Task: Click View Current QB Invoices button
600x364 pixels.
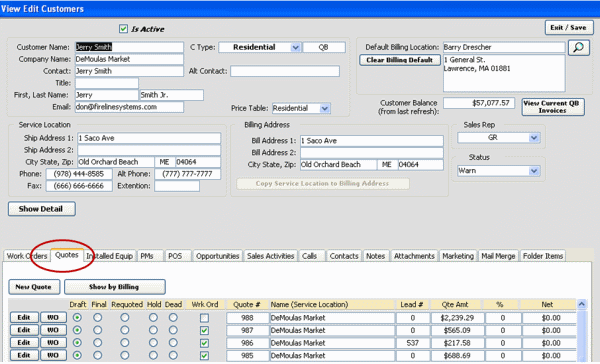Action: click(553, 107)
